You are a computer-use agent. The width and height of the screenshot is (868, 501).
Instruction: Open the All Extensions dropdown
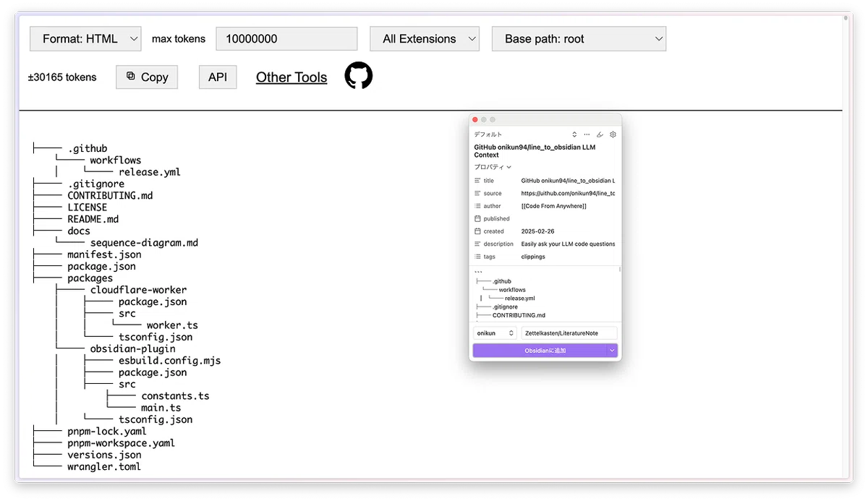425,39
